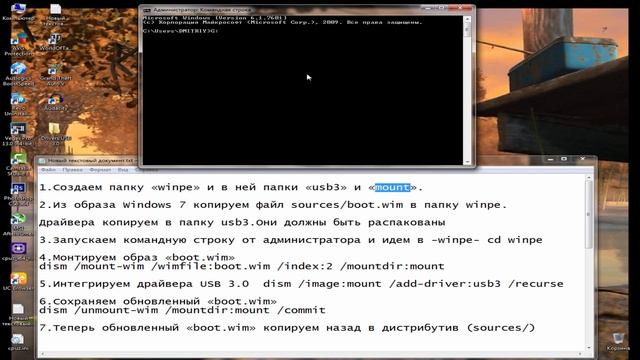This screenshot has width=640, height=360.
Task: Open the Recycle Bin icon
Action: coord(618,341)
